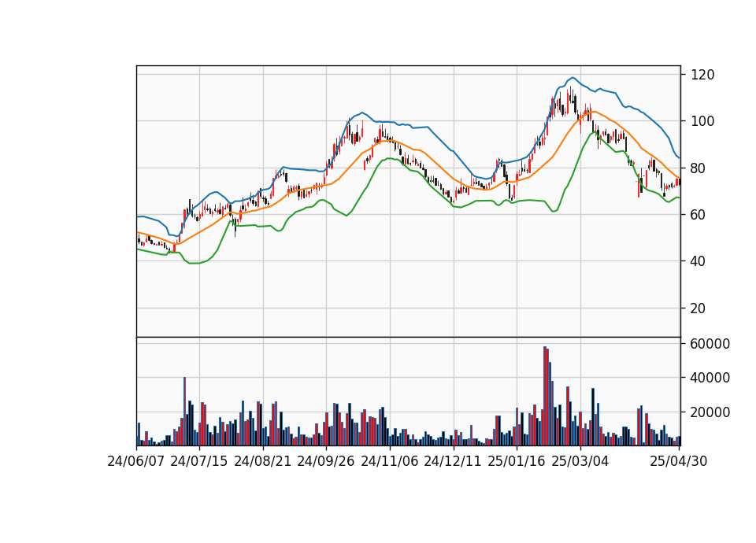The image size is (756, 543).
Task: Click the 80 price axis label
Action: pyautogui.click(x=699, y=168)
